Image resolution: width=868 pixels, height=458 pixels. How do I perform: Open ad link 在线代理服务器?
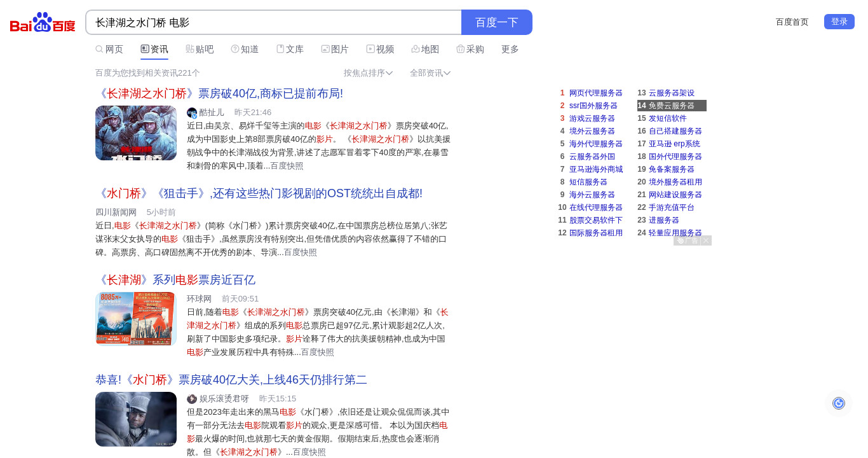click(x=596, y=207)
